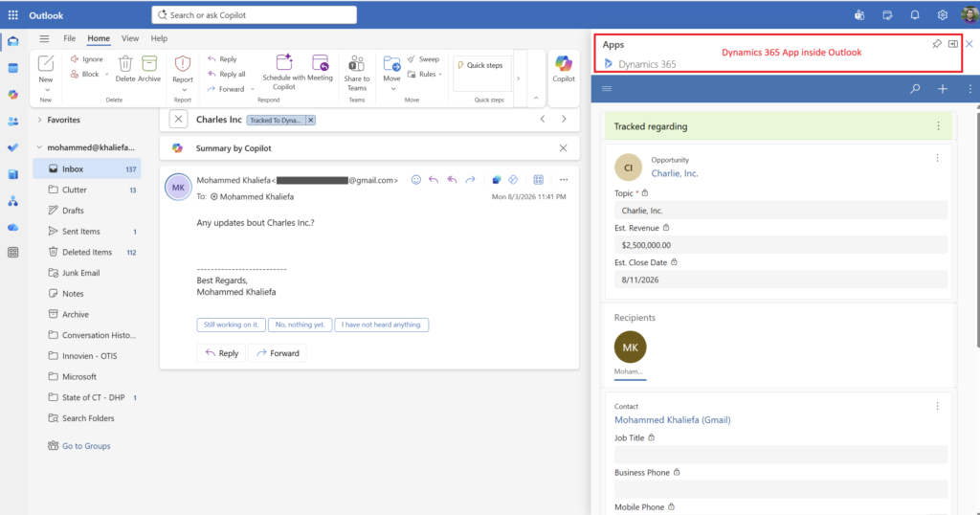Choose suggested reply 'No, nothing yet.'

(x=300, y=325)
